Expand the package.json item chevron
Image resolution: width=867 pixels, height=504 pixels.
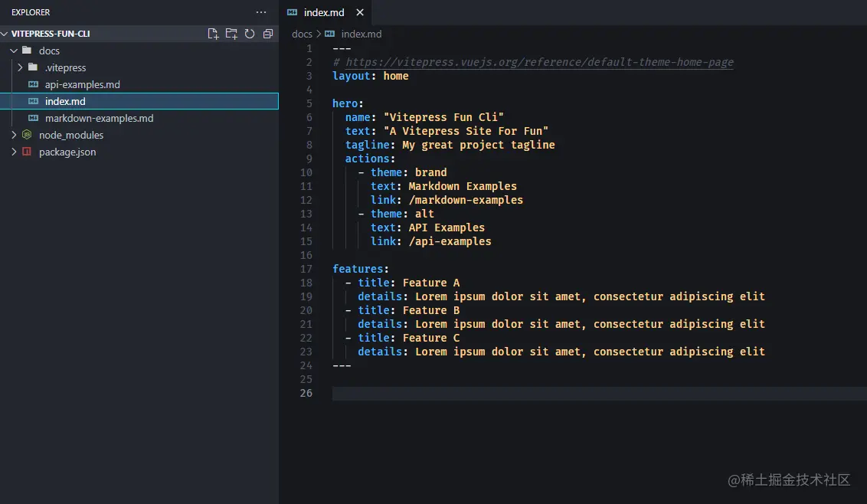(x=14, y=152)
